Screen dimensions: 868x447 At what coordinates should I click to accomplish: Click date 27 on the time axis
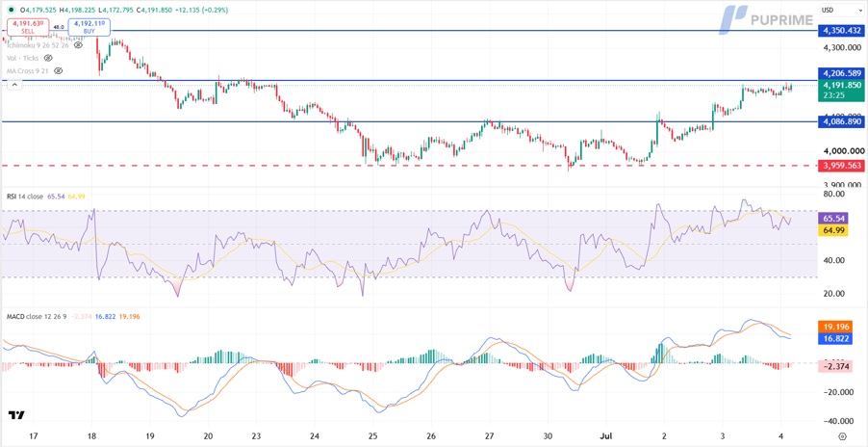(x=490, y=436)
